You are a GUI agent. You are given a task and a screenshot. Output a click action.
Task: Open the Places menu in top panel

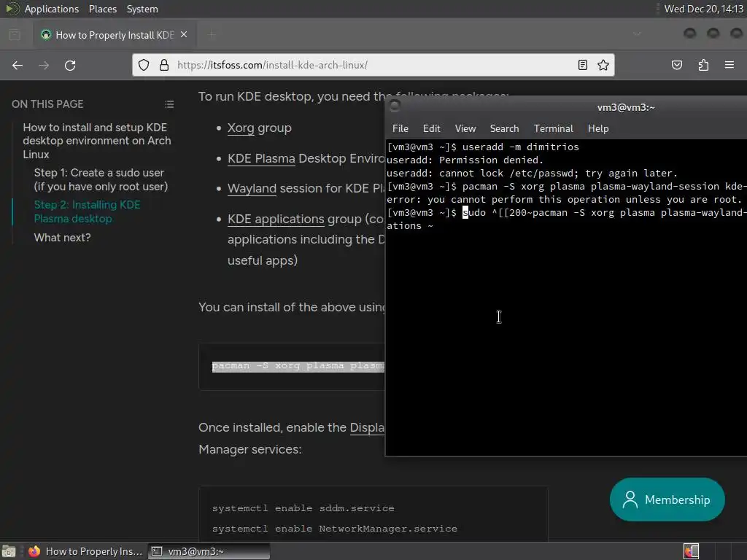103,9
